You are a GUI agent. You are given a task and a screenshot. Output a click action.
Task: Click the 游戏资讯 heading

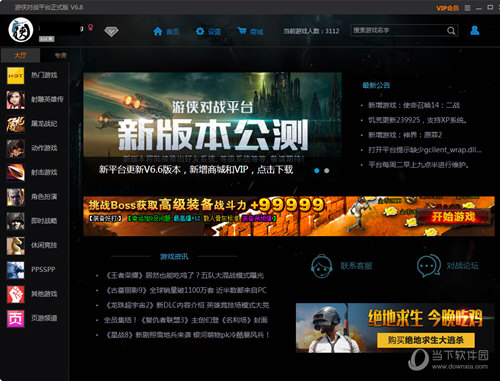pyautogui.click(x=174, y=257)
